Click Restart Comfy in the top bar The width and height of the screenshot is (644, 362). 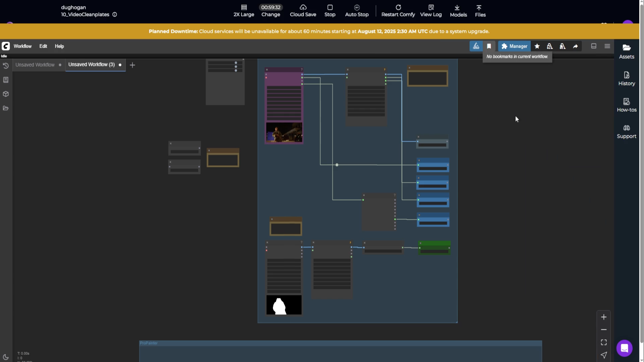[x=398, y=11]
